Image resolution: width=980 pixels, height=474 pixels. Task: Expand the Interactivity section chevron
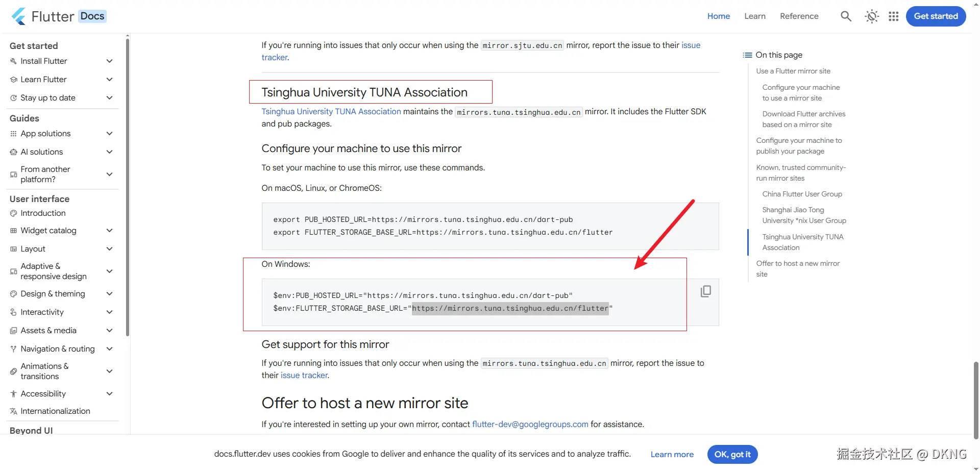click(x=109, y=312)
